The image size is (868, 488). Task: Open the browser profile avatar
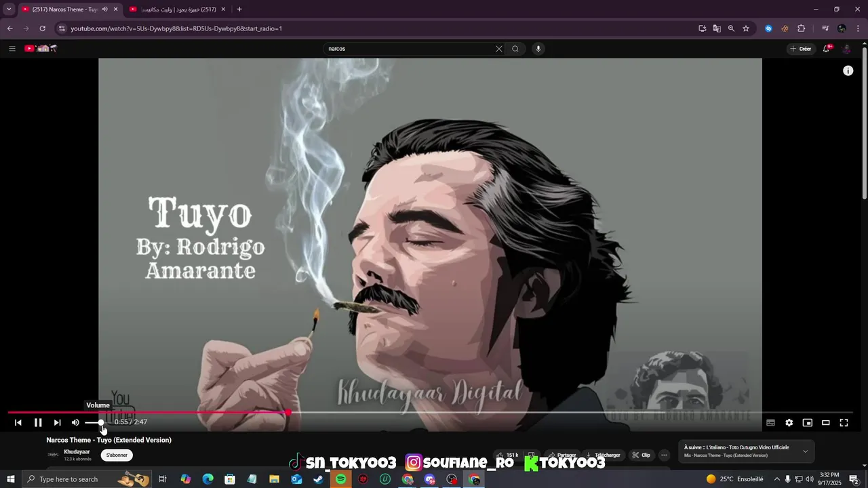[x=842, y=28]
